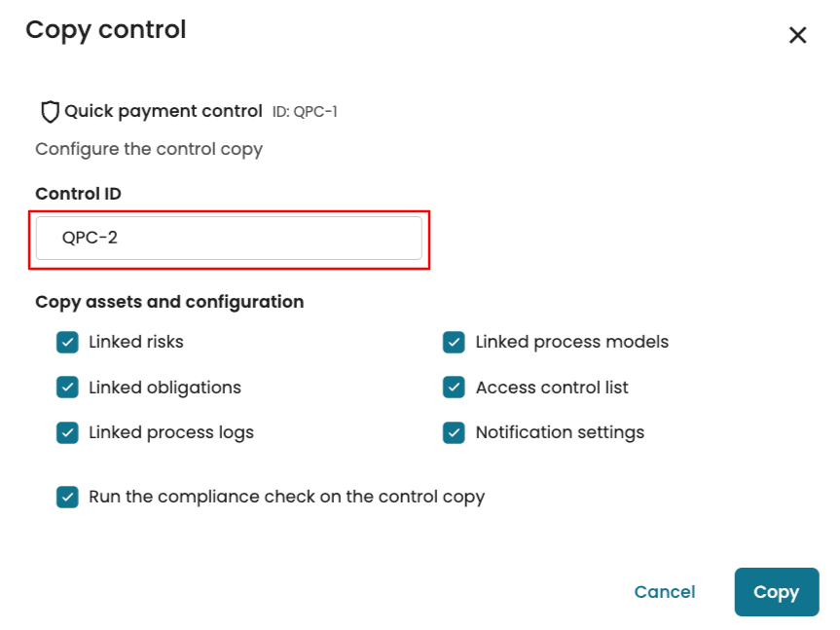Click the 'Configure the control copy' description
The width and height of the screenshot is (840, 630).
[x=149, y=149]
